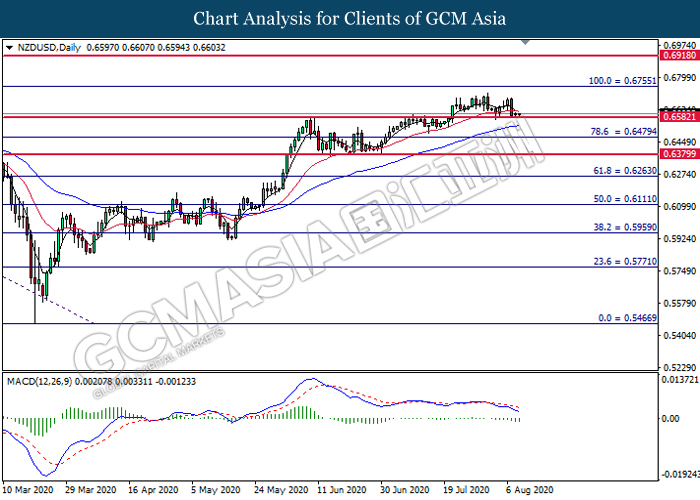Click the 0.69740 price axis value

coord(679,45)
